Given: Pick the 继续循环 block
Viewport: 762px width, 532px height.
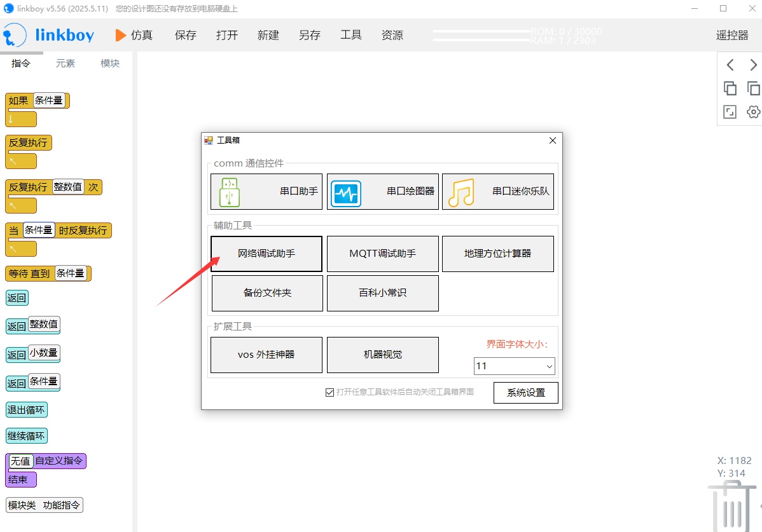Looking at the screenshot, I should coord(26,436).
